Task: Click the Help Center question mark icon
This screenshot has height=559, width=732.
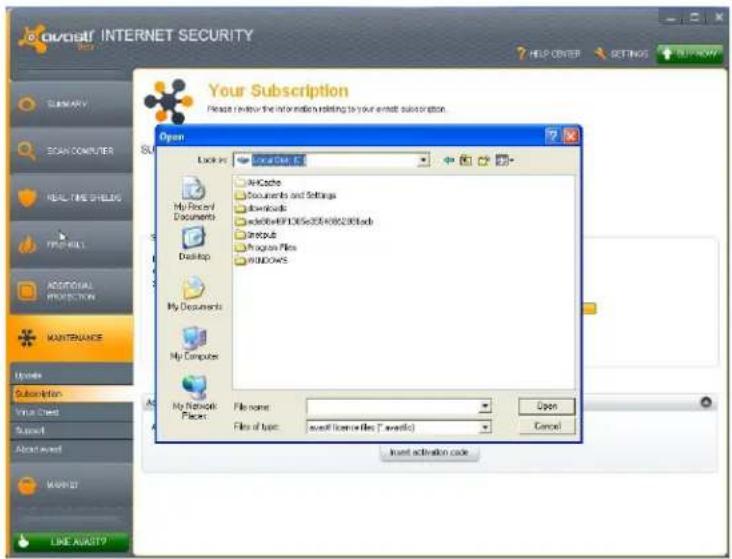Action: [x=521, y=53]
